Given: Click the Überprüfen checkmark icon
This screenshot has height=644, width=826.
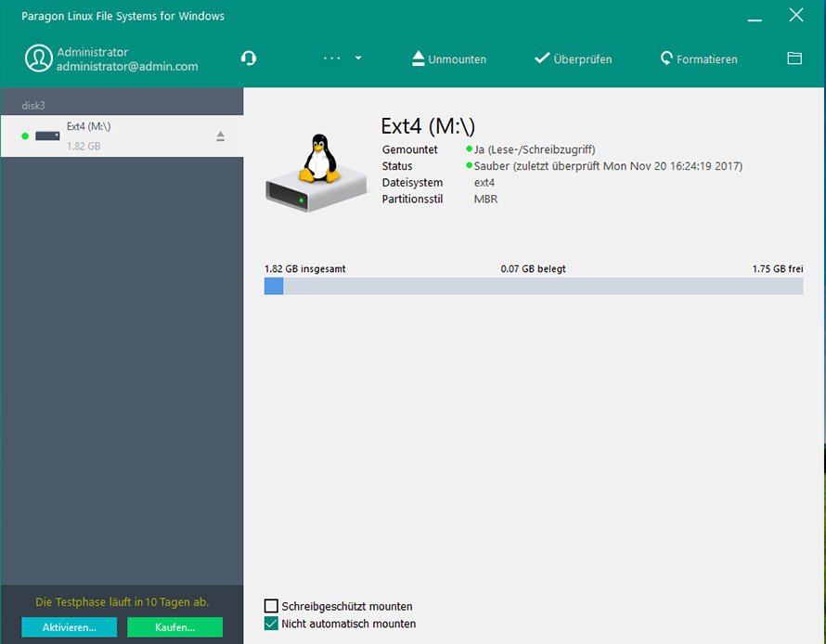Looking at the screenshot, I should pos(542,58).
